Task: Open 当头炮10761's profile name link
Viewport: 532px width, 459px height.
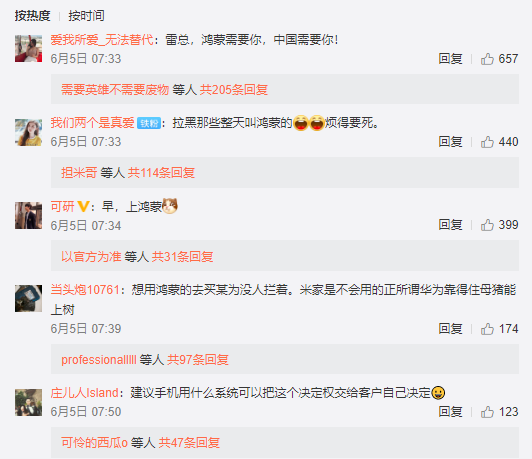Action: click(85, 290)
